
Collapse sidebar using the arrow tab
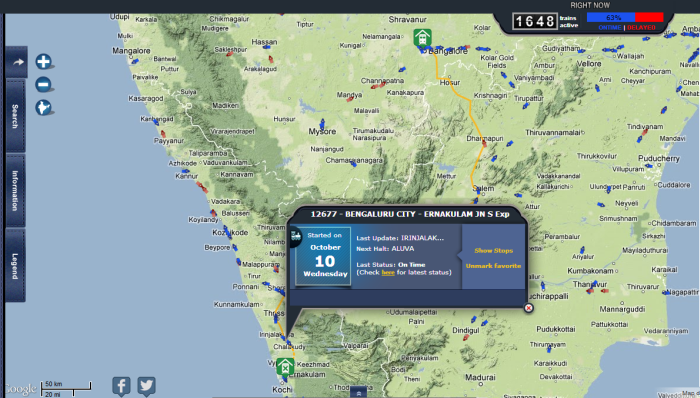click(17, 62)
